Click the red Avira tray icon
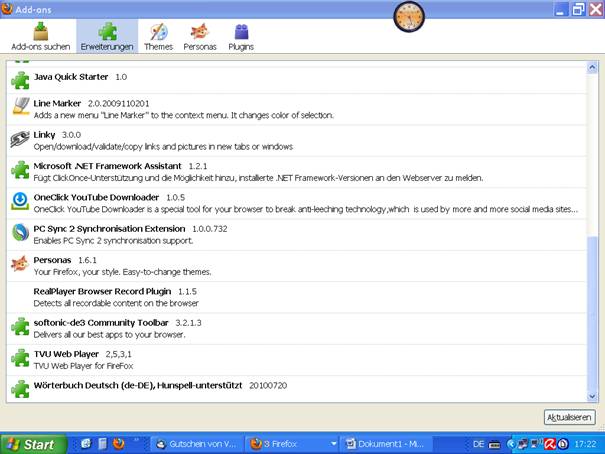The height and width of the screenshot is (454, 605). (549, 444)
